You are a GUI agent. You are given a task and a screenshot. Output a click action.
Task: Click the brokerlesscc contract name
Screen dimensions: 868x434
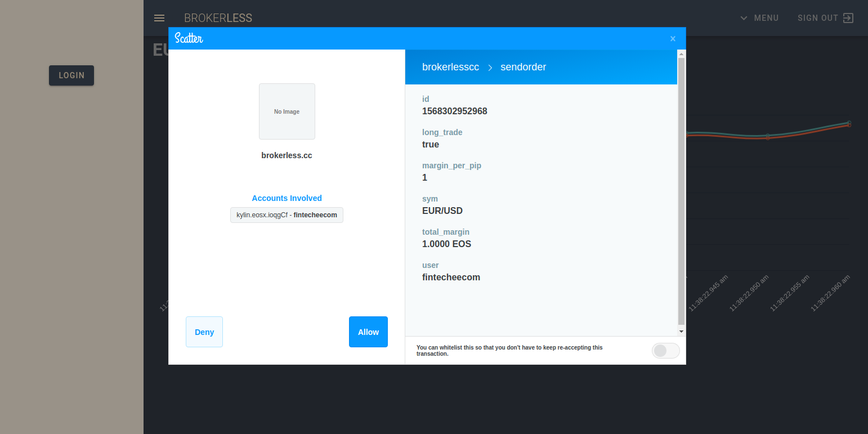pos(450,67)
